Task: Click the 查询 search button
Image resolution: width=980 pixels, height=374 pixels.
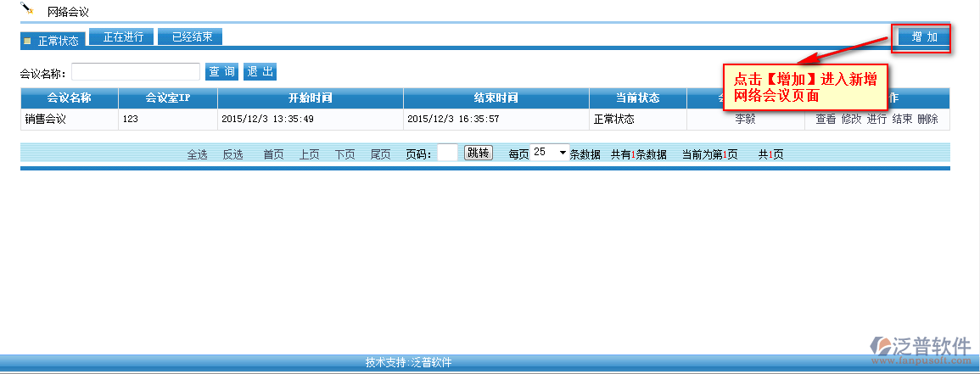Action: 221,72
